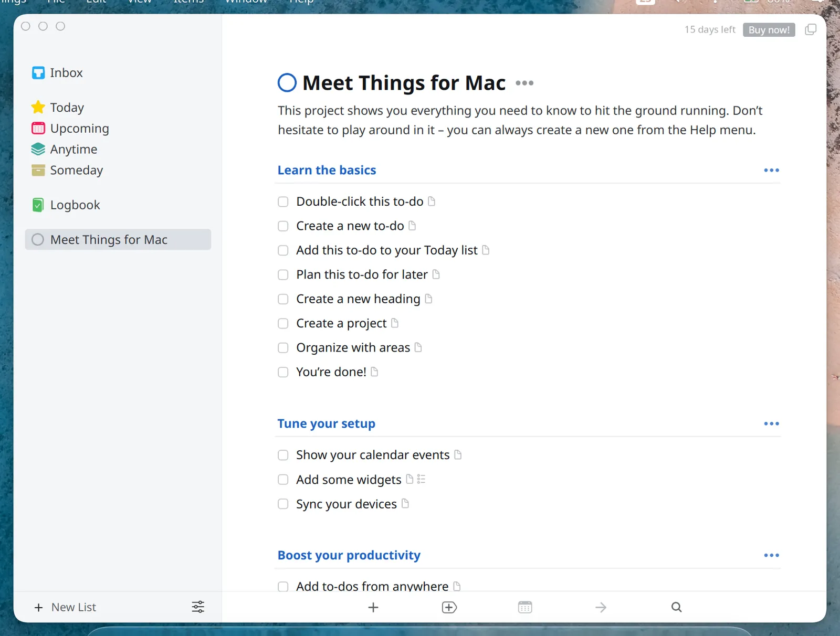This screenshot has width=840, height=636.
Task: Click the quick find search icon
Action: [x=677, y=607]
